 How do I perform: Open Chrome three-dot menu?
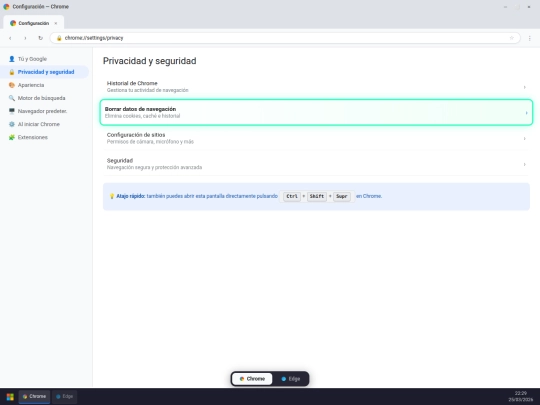coord(530,38)
